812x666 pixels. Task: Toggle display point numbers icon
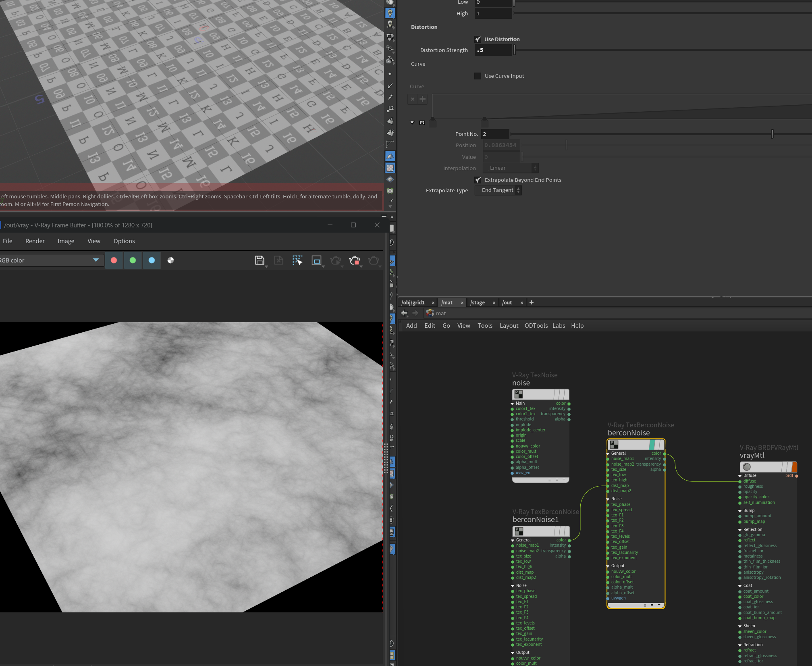[390, 109]
